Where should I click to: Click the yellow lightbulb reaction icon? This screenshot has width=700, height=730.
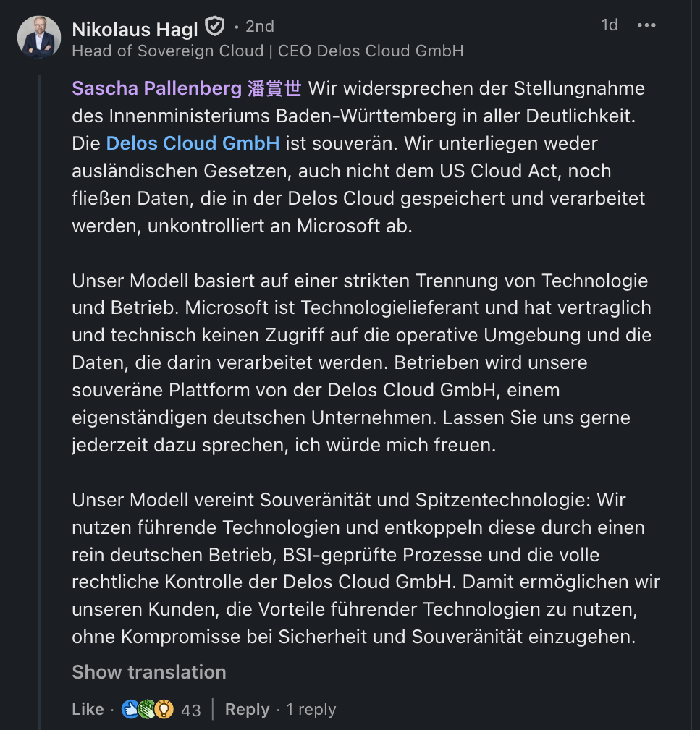[x=164, y=710]
